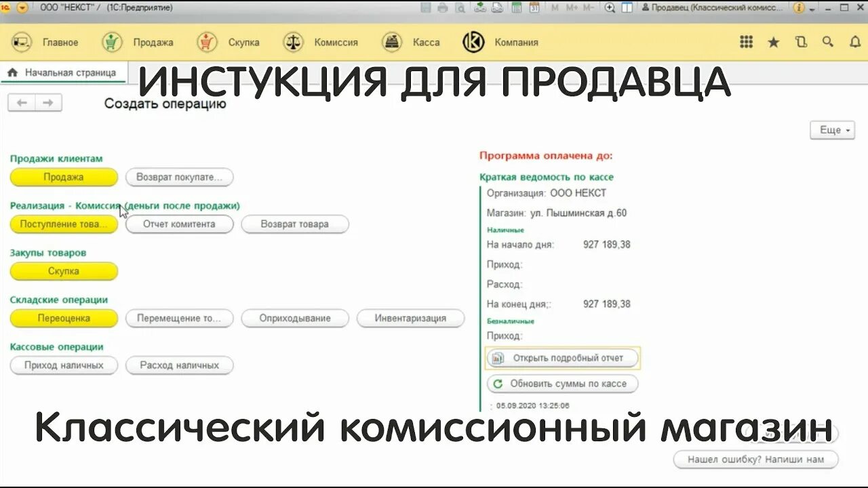Click the K logo icon beside Компания
The image size is (868, 488).
tap(473, 42)
